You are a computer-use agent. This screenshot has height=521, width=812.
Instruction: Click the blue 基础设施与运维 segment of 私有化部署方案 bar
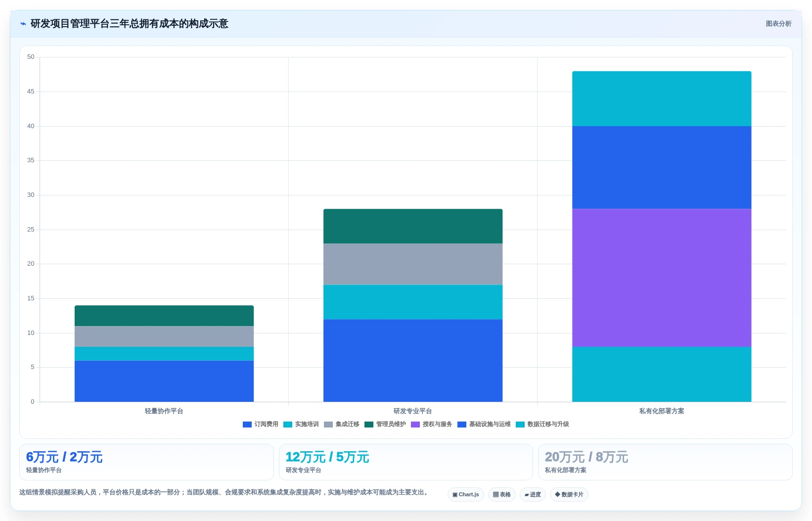coord(662,167)
